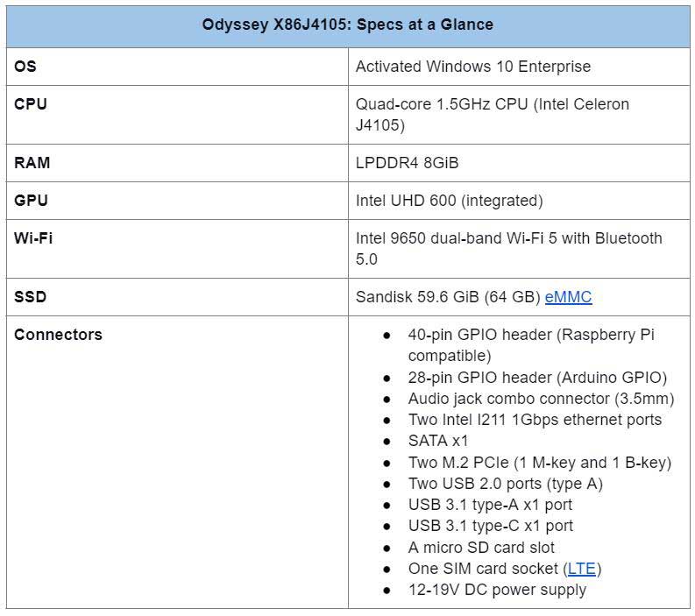Select 'Sandisk 59.6 GiB (64 GB)' text
The width and height of the screenshot is (695, 616).
(x=448, y=297)
